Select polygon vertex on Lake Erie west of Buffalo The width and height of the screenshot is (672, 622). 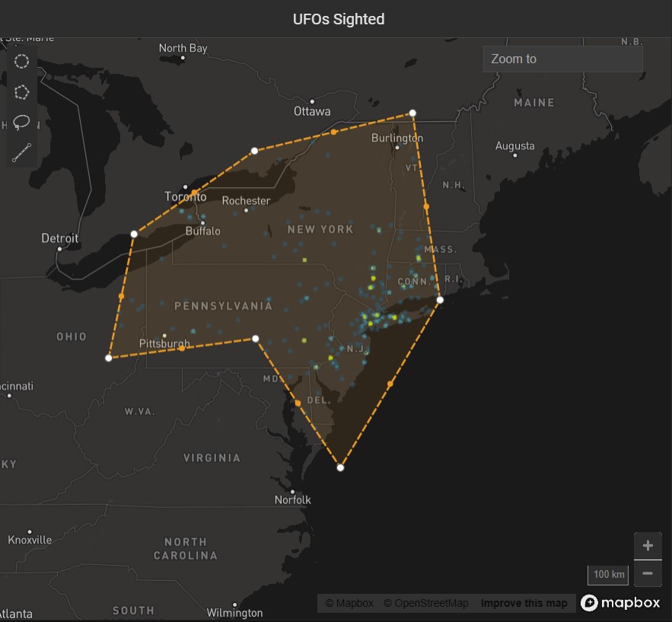[134, 234]
